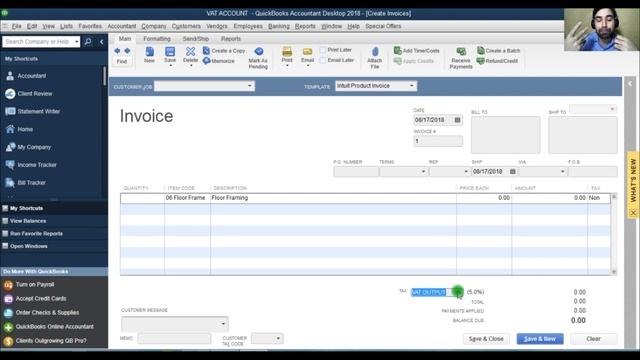Switch to the invoice Reports tab
640x360 pixels.
coord(231,39)
